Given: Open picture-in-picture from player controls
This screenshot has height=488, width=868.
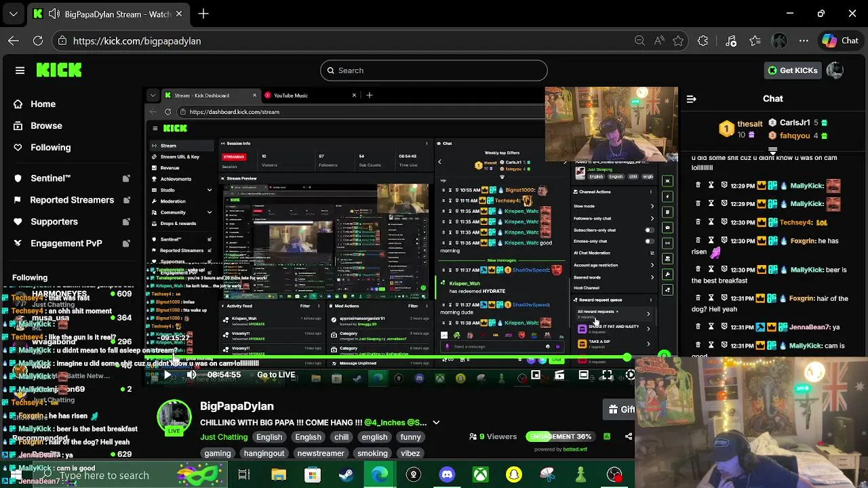Looking at the screenshot, I should (x=536, y=375).
